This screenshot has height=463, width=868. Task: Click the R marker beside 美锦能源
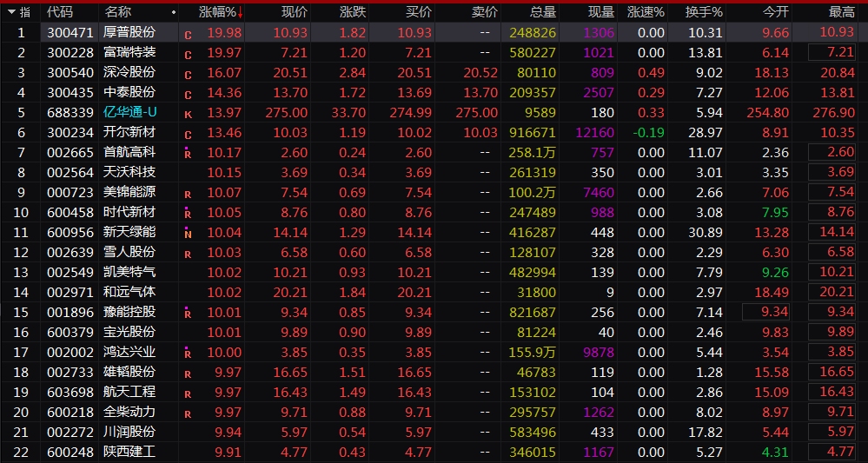point(188,195)
